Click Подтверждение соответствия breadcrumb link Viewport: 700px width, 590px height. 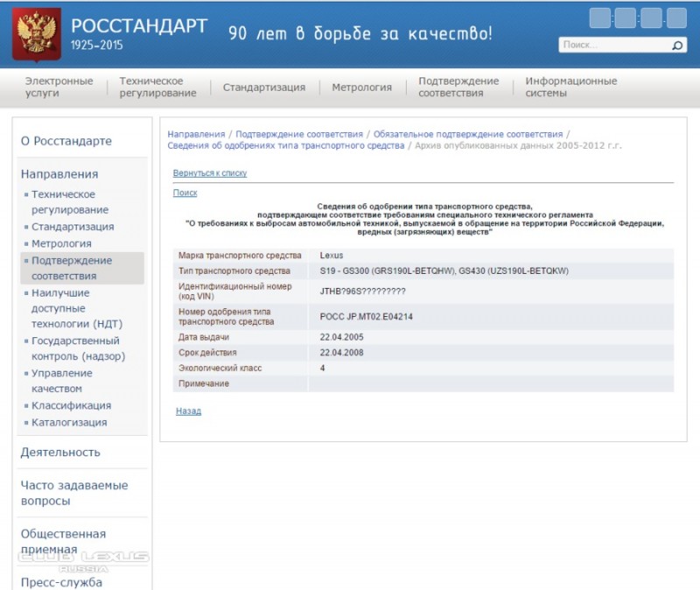click(299, 135)
